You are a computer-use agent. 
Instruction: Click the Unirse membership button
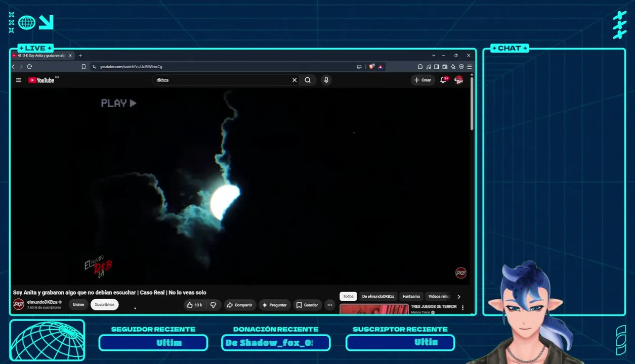(78, 305)
